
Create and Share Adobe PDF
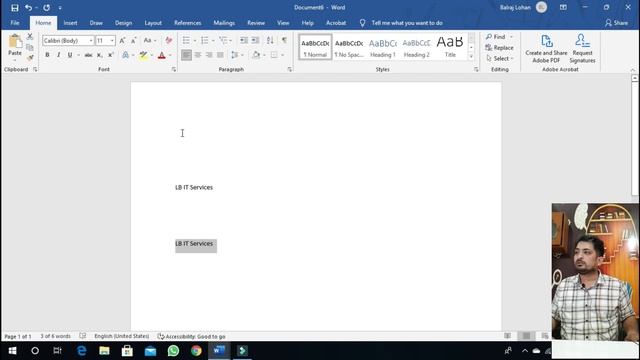[x=546, y=49]
